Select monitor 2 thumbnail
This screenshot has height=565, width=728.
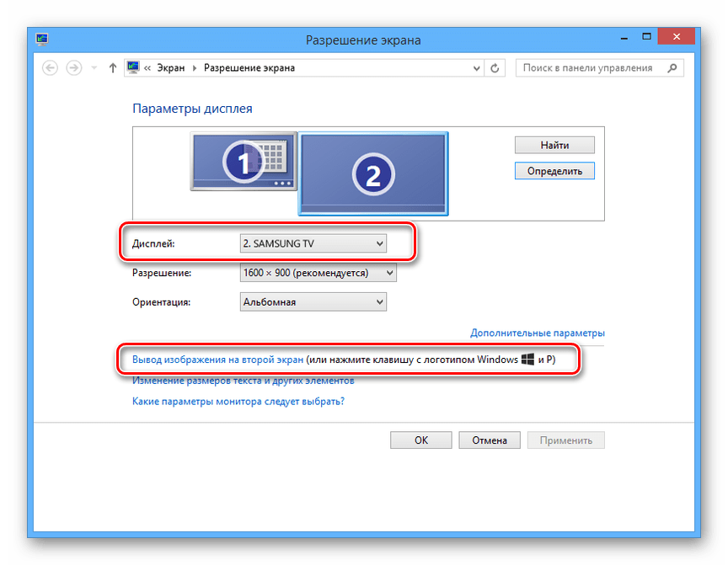373,174
